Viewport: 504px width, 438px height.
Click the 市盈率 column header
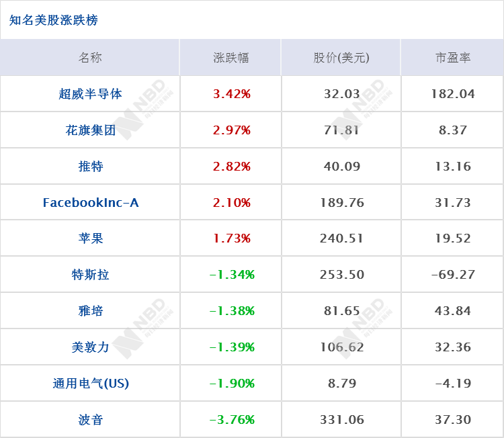[x=452, y=58]
